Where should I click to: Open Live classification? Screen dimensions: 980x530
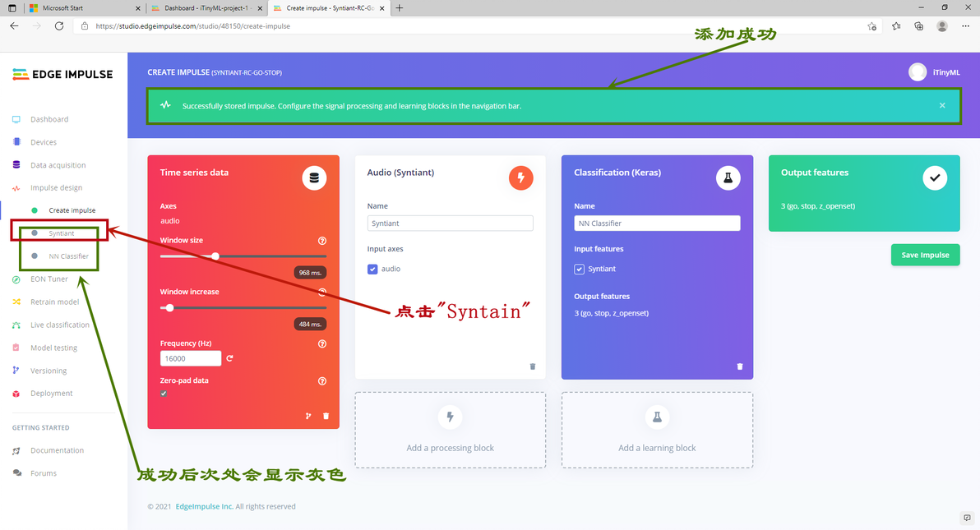click(x=60, y=325)
